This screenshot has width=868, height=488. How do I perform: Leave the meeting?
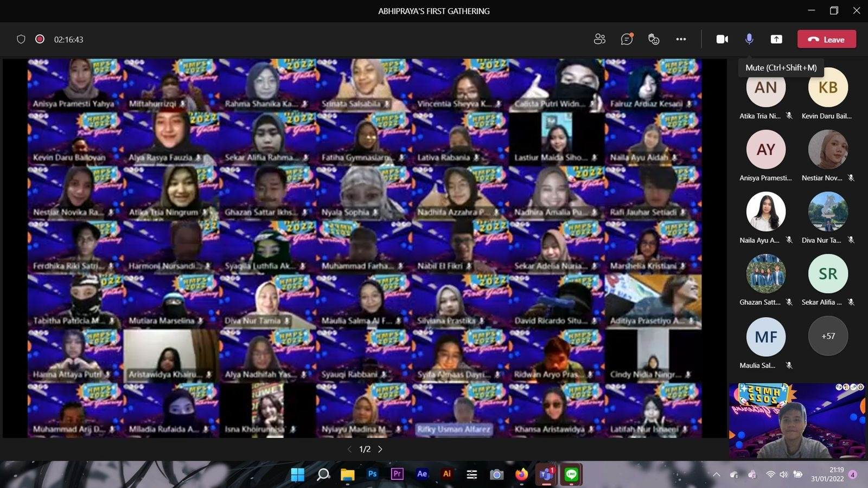(x=827, y=39)
